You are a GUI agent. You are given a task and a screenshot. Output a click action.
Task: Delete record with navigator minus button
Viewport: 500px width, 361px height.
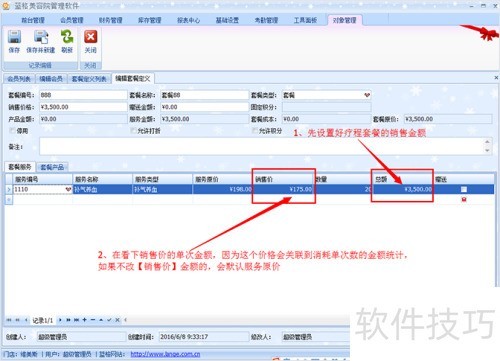[93, 320]
